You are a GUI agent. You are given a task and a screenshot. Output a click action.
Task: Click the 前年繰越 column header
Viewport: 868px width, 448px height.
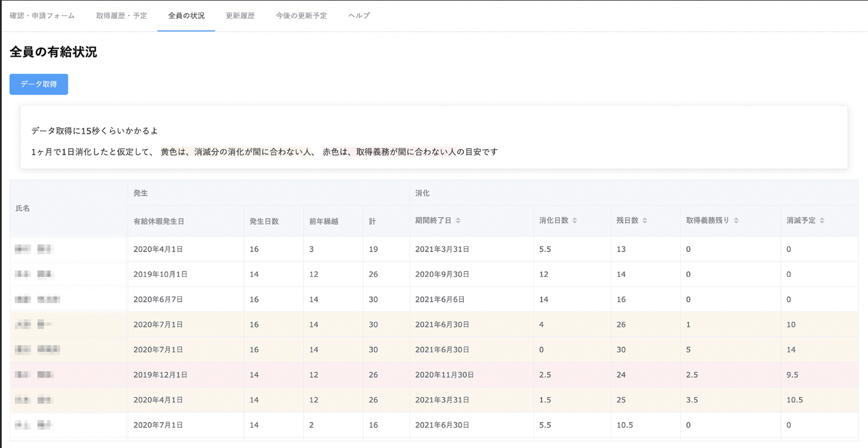coord(324,221)
